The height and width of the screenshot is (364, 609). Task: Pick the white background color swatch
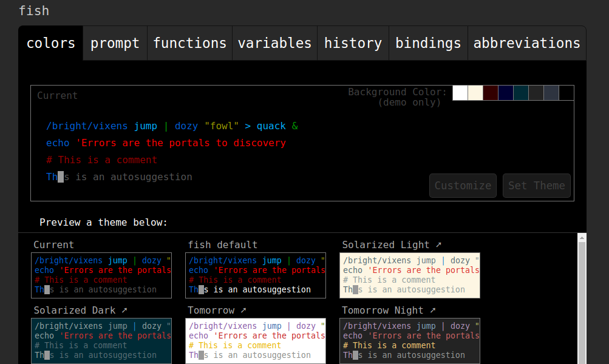(x=460, y=93)
